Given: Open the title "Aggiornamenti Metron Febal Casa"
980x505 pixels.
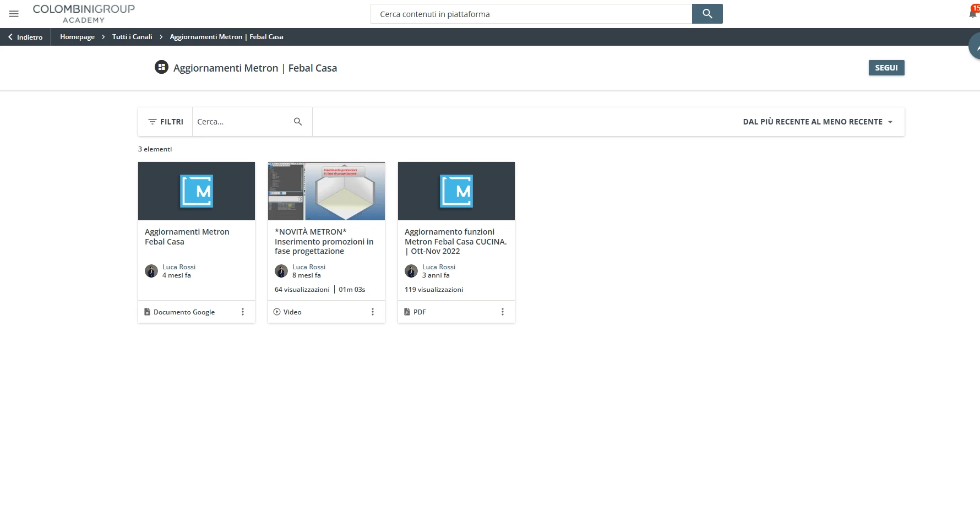Looking at the screenshot, I should (x=187, y=237).
